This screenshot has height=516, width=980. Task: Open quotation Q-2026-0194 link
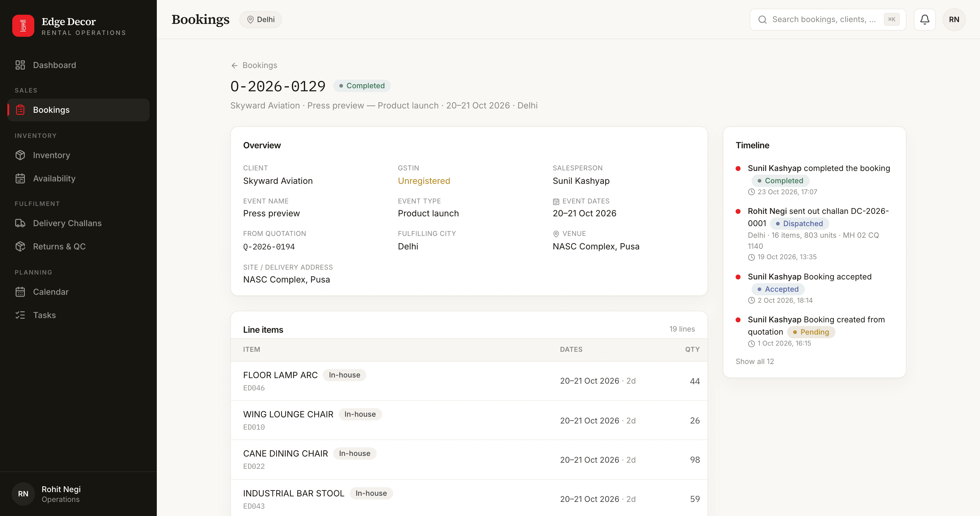coord(269,247)
